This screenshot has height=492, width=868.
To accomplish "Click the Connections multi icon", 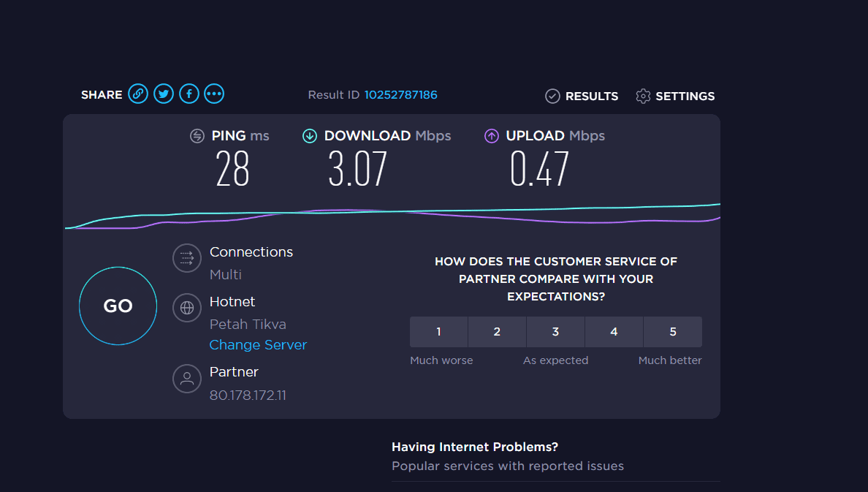I will (186, 257).
